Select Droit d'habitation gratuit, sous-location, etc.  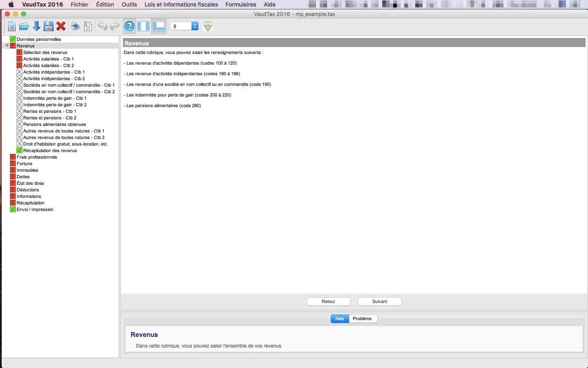pos(66,144)
